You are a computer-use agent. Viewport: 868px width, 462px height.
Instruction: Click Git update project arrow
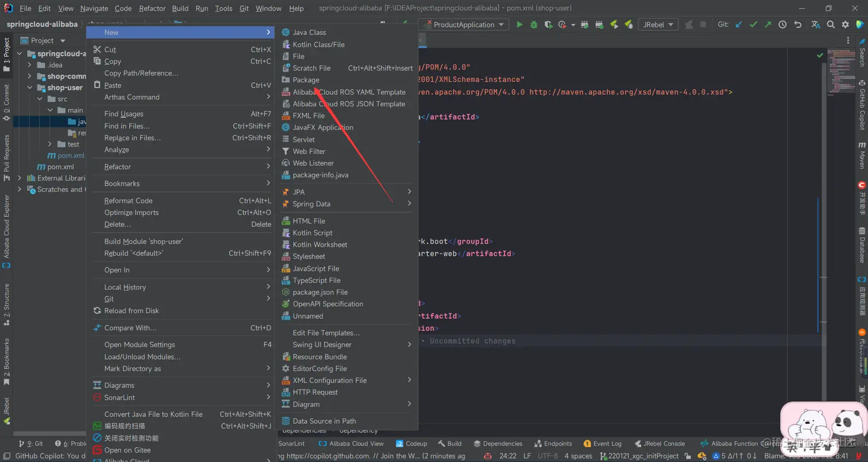(739, 25)
